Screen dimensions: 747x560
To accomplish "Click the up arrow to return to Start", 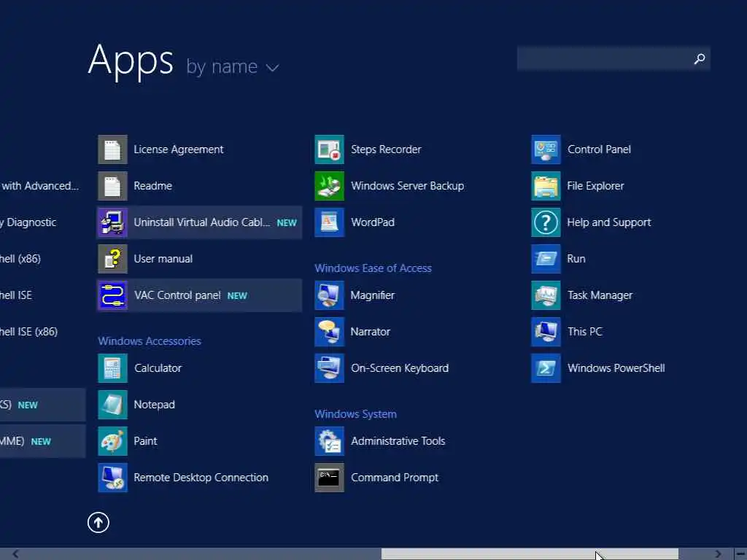I will (98, 523).
